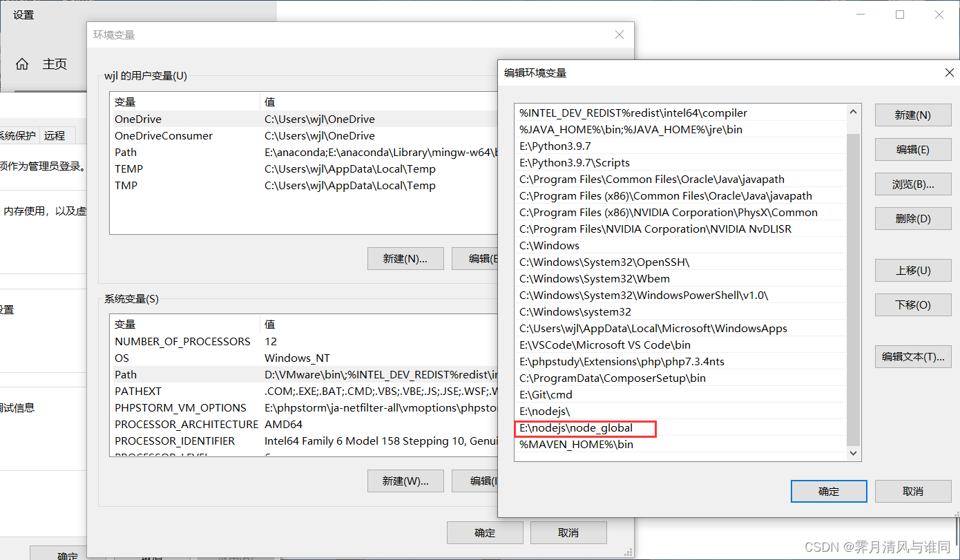Screen dimensions: 960x560
Task: Close the Edit Environment Variable dialog
Action: [949, 73]
